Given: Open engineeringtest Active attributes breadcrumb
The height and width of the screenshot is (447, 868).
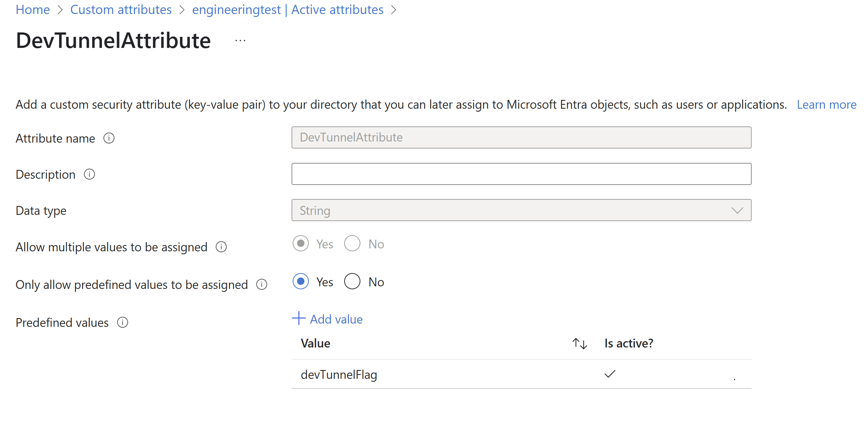Looking at the screenshot, I should click(288, 10).
